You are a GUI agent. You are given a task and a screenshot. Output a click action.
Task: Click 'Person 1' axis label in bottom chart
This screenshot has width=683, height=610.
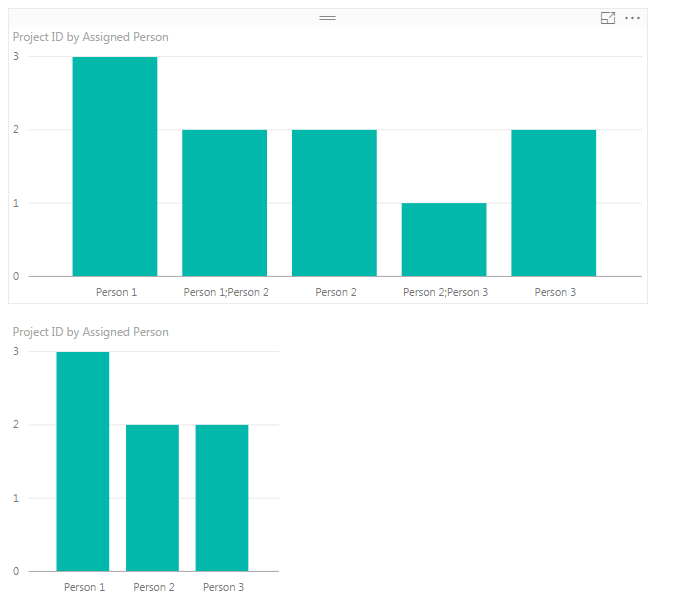coord(85,587)
